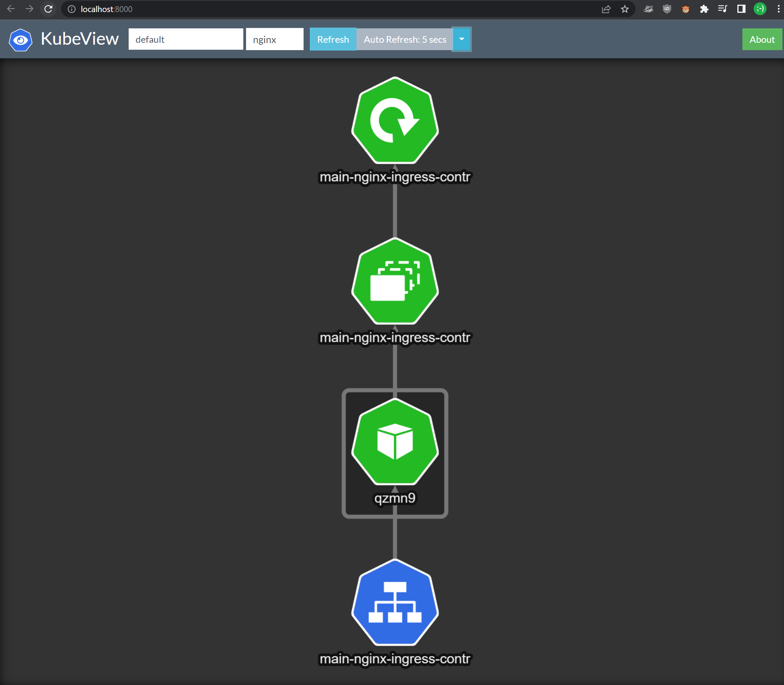Open browser extensions puzzle icon
The width and height of the screenshot is (784, 685).
pyautogui.click(x=704, y=9)
